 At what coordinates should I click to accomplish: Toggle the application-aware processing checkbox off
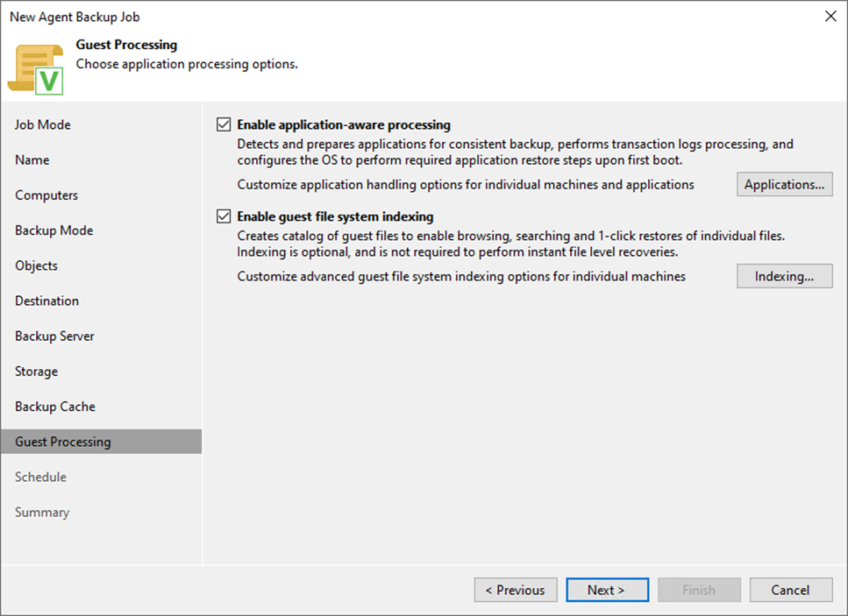(x=224, y=124)
